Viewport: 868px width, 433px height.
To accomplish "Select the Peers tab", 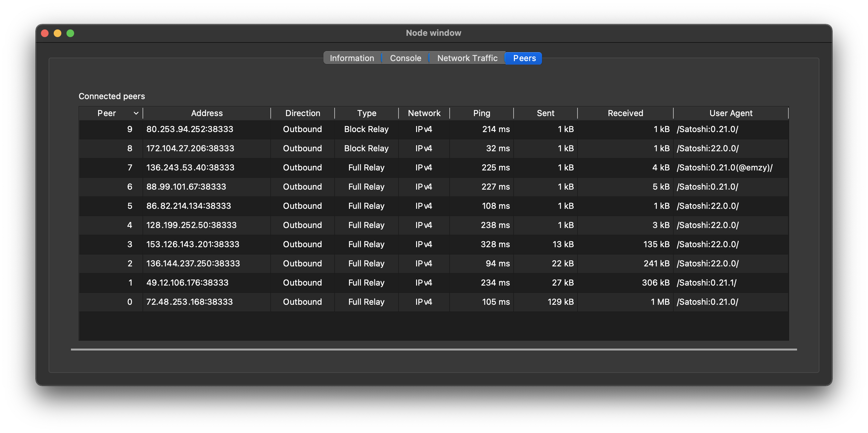I will pos(524,58).
